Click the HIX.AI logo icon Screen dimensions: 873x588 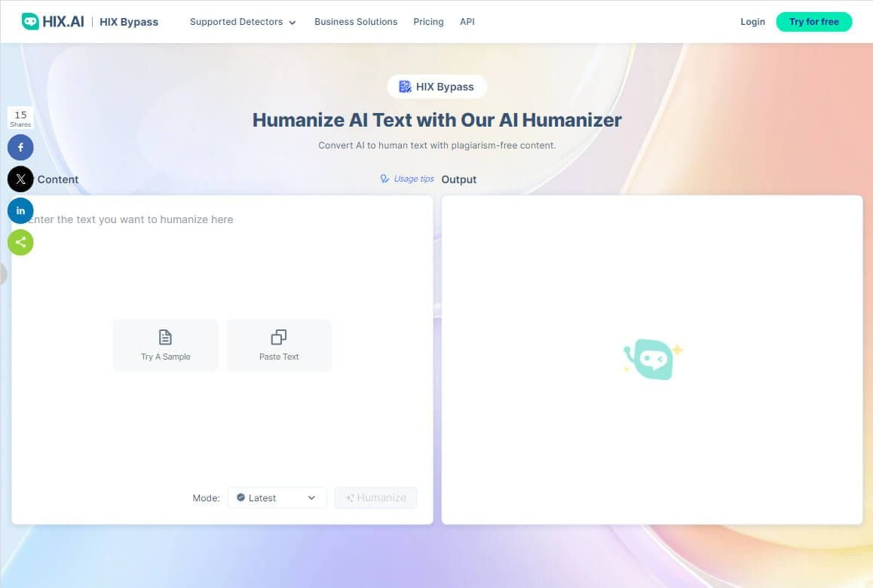point(30,22)
